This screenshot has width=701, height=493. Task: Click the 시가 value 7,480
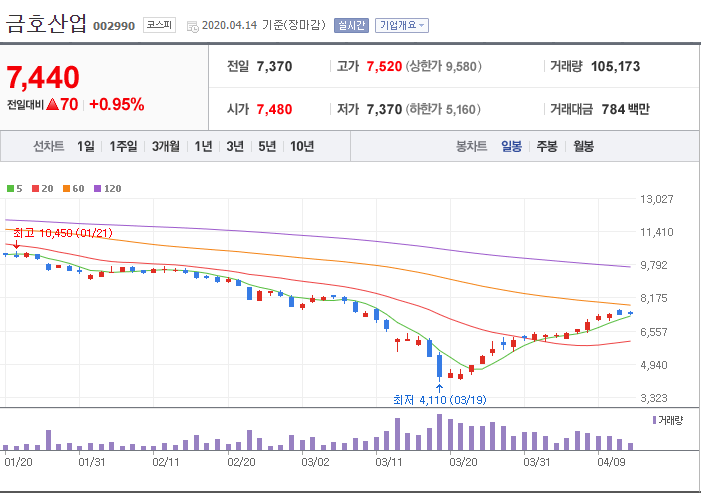pyautogui.click(x=274, y=110)
